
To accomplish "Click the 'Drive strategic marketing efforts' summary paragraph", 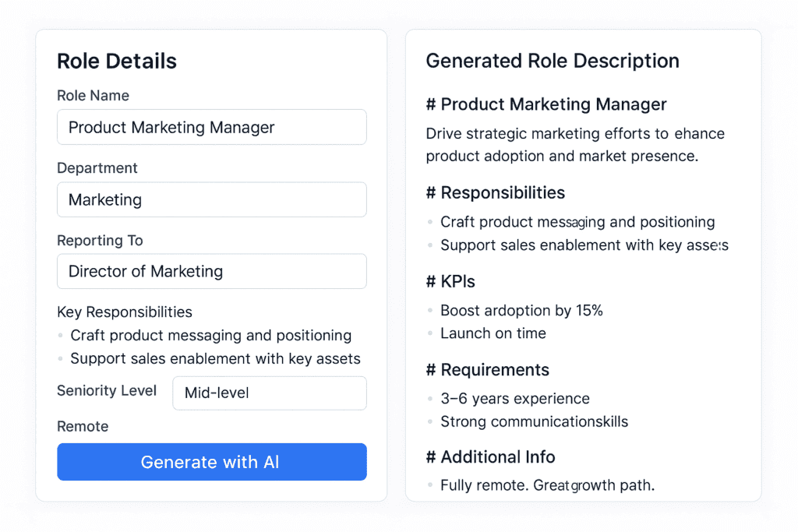I will tap(575, 145).
